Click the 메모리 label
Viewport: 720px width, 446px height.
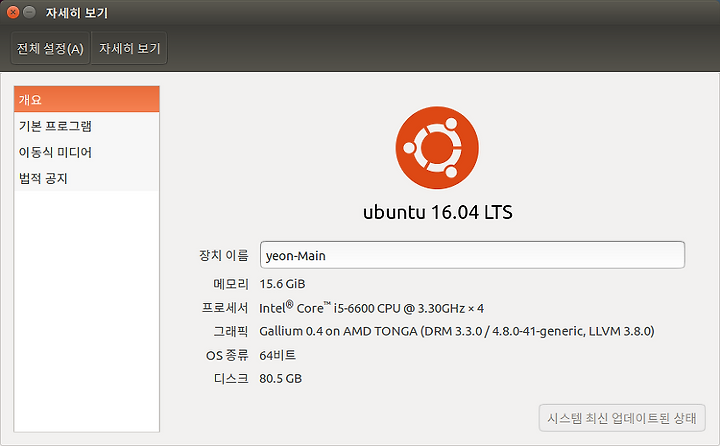tap(231, 284)
